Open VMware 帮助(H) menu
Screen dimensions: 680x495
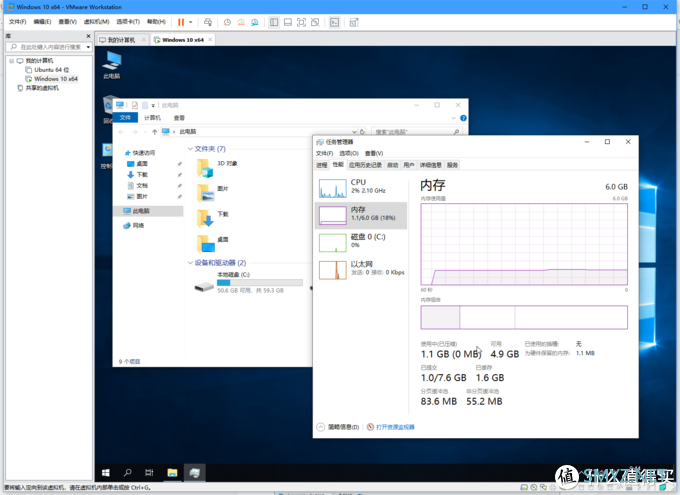click(156, 22)
